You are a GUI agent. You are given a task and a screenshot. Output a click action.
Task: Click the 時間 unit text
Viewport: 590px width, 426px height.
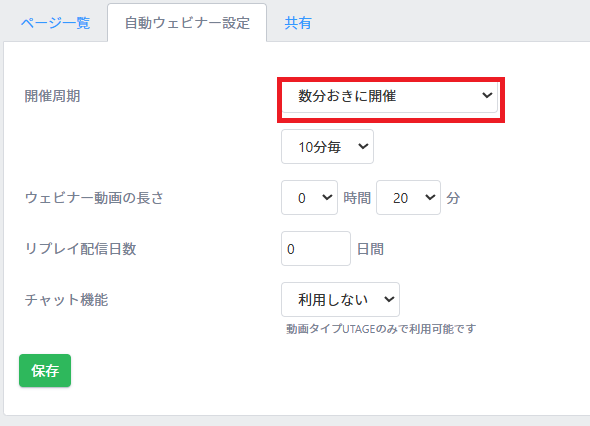(357, 198)
